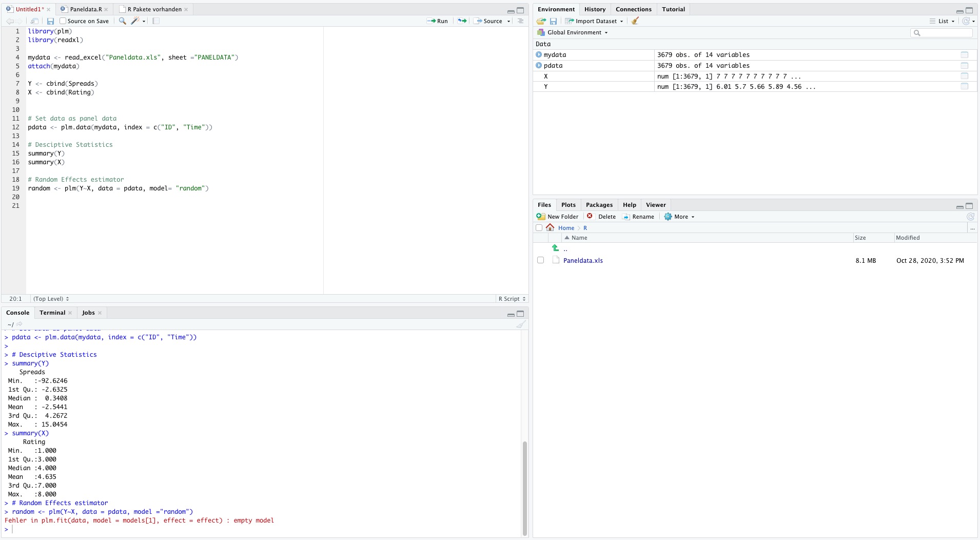Click the compile report notebook icon
The width and height of the screenshot is (980, 540).
pyautogui.click(x=156, y=21)
